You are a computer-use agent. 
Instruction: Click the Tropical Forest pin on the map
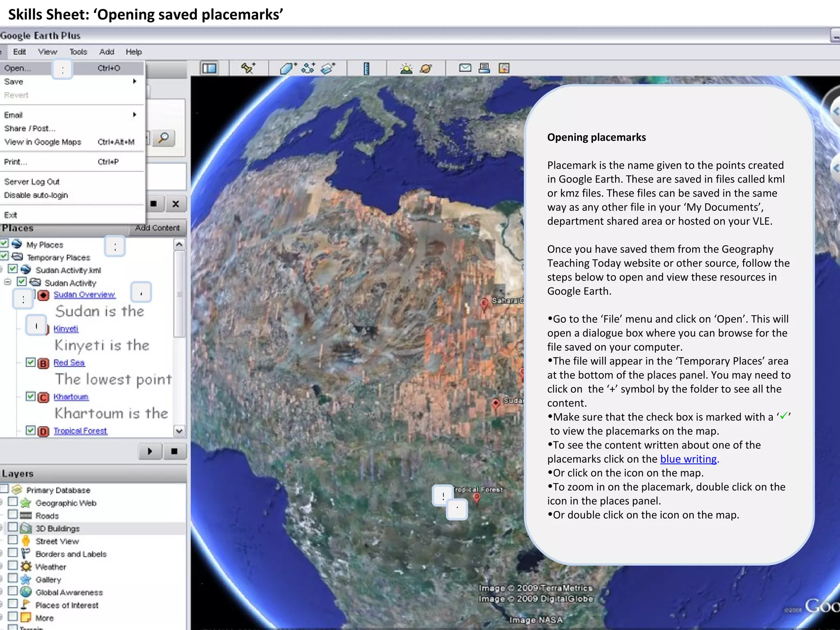(477, 499)
